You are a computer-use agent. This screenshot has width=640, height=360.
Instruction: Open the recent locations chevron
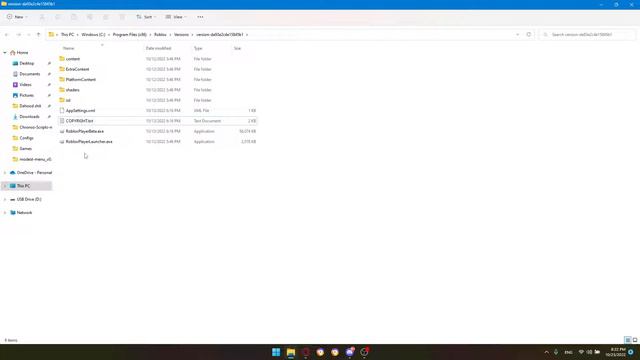(x=29, y=35)
